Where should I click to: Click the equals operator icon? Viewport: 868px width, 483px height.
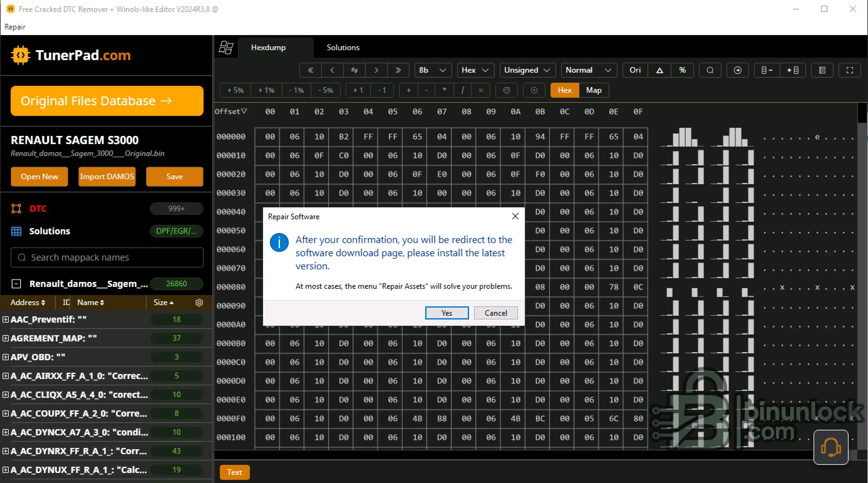(x=481, y=90)
